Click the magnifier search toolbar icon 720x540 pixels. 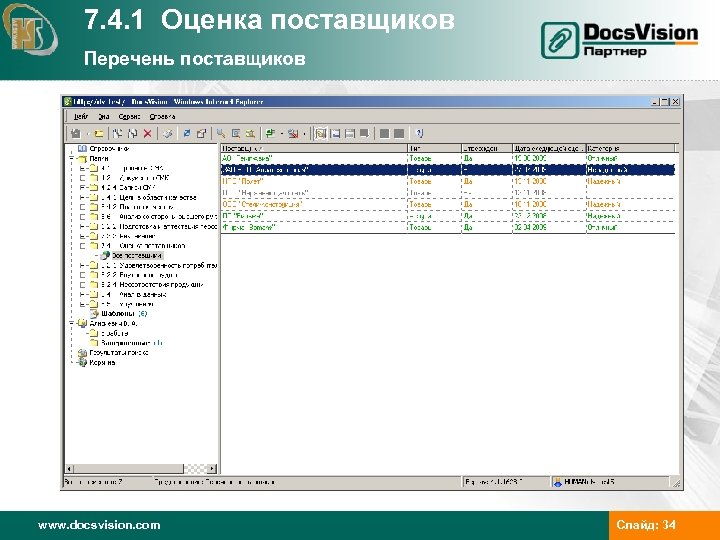221,134
